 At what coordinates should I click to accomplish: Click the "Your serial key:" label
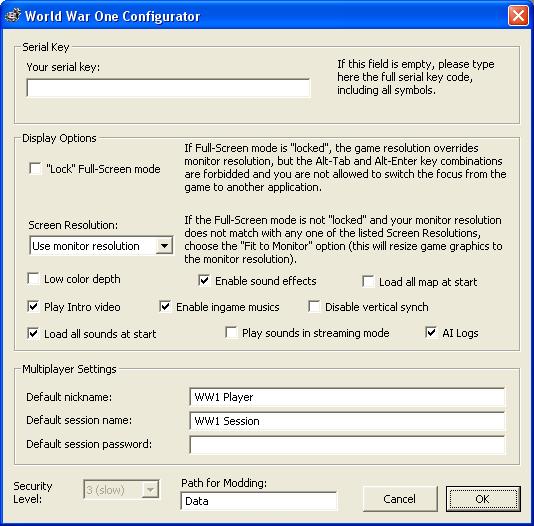click(x=63, y=67)
